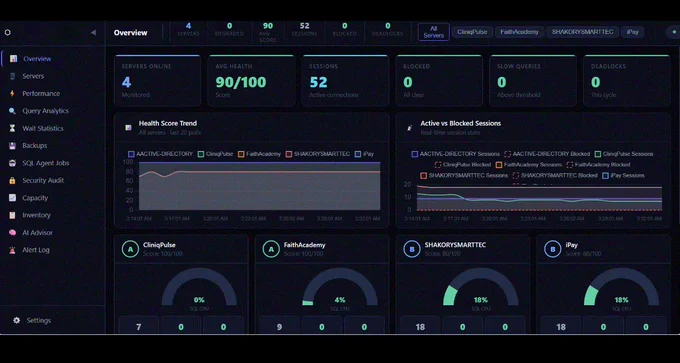This screenshot has width=680, height=363.
Task: View the Alert Log
Action: 36,250
